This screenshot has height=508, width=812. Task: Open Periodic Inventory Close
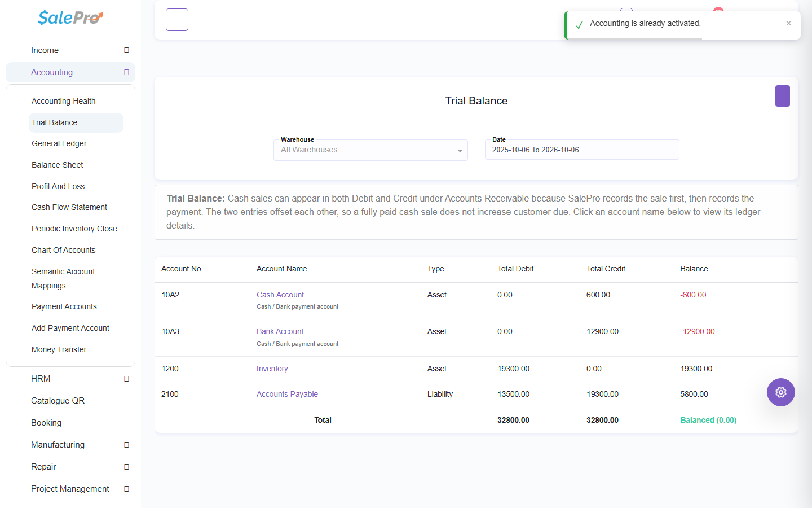coord(74,229)
